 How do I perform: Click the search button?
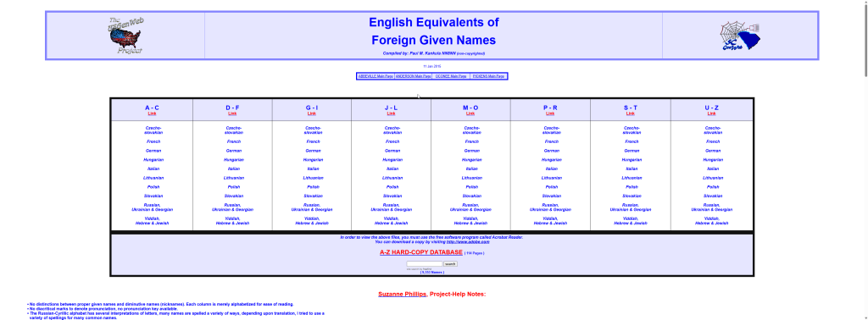coord(451,264)
